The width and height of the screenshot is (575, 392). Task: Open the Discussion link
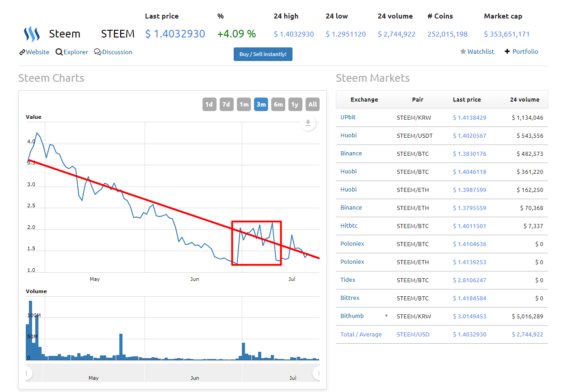[117, 52]
